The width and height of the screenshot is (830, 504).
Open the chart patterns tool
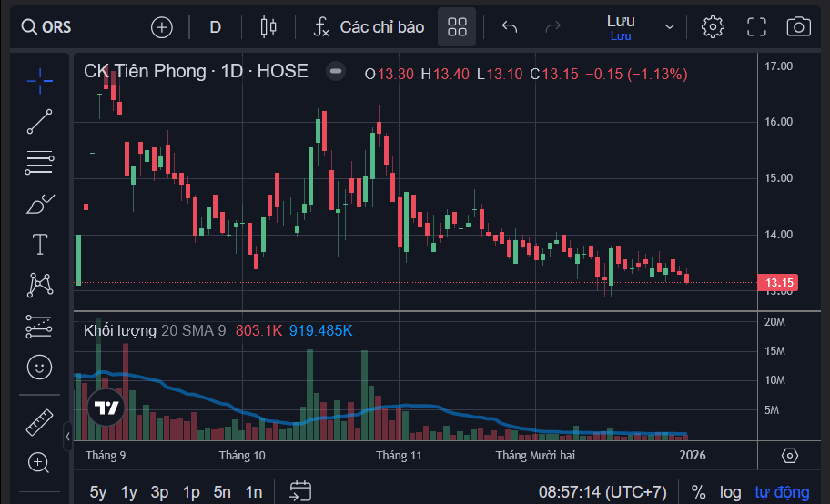pyautogui.click(x=40, y=285)
